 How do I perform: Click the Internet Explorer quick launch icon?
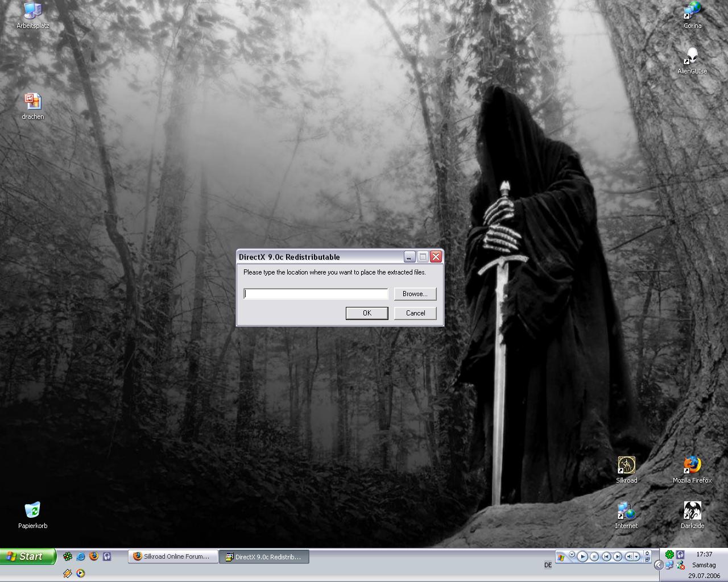[81, 556]
